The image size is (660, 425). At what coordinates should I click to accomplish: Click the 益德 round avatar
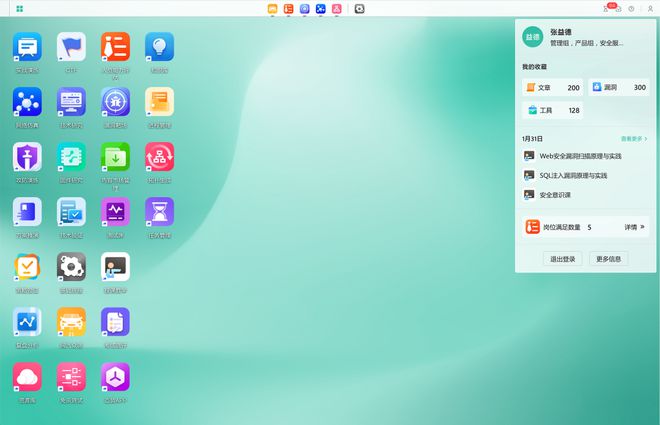[532, 37]
